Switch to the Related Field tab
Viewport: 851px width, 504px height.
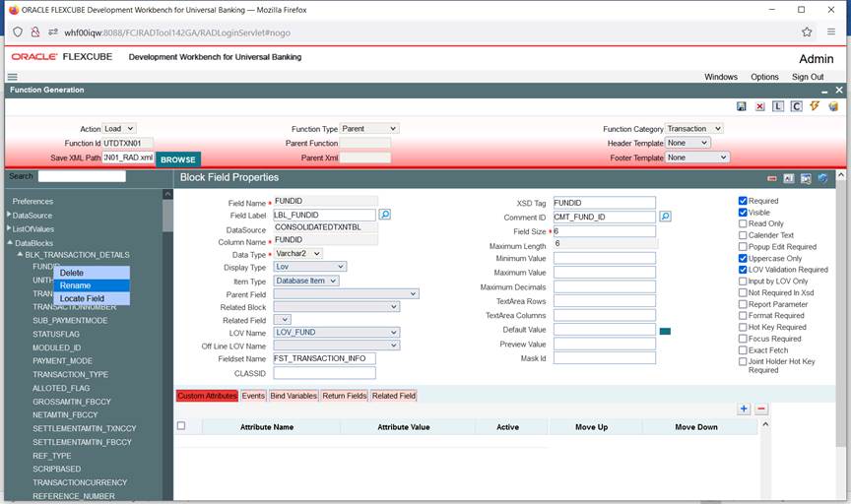pyautogui.click(x=393, y=396)
